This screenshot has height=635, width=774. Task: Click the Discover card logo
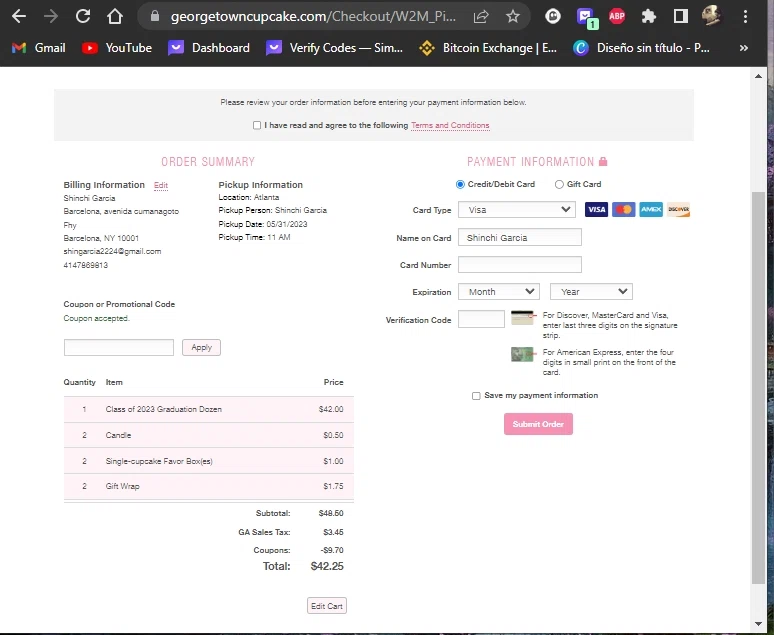tap(678, 209)
